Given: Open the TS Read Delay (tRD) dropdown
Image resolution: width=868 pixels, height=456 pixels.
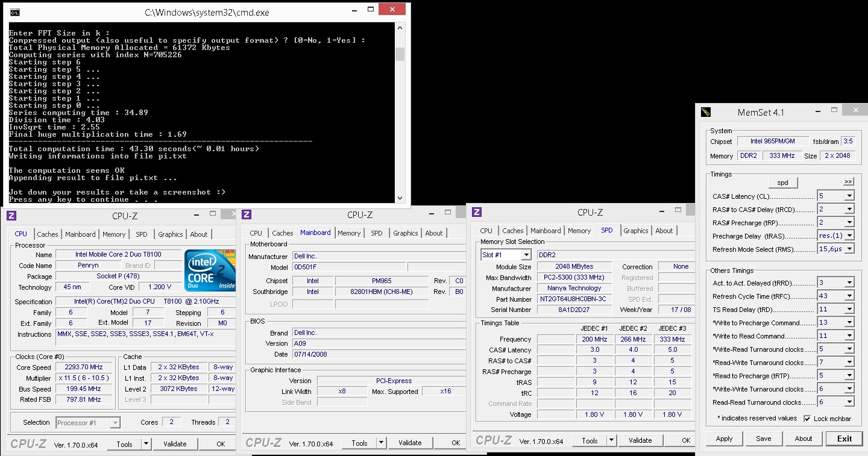Looking at the screenshot, I should (x=849, y=309).
